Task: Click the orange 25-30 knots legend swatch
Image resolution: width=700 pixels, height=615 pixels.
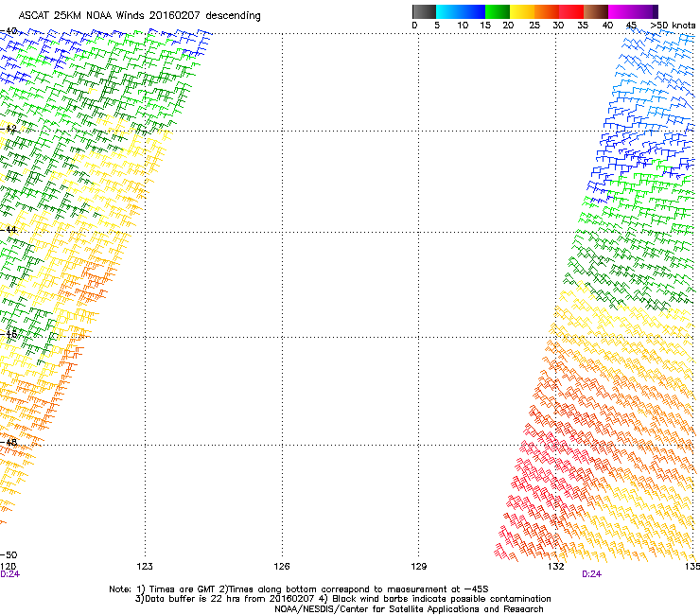Action: click(547, 11)
